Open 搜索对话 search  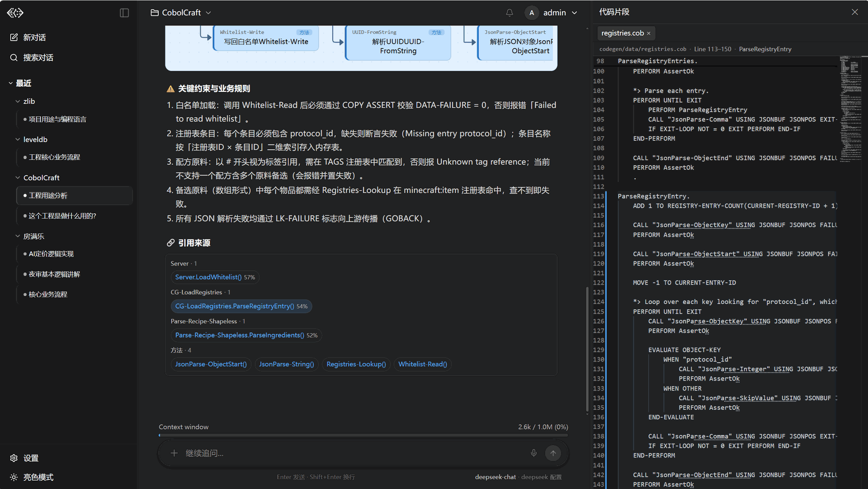[31, 57]
